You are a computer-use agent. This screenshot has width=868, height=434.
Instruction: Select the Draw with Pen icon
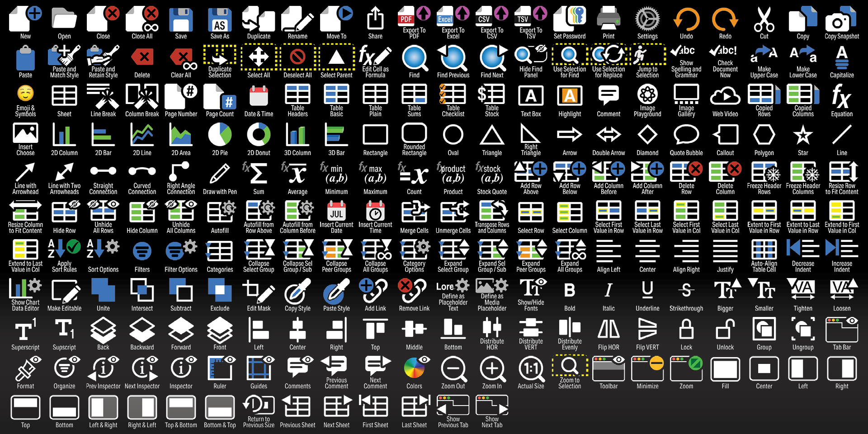220,174
